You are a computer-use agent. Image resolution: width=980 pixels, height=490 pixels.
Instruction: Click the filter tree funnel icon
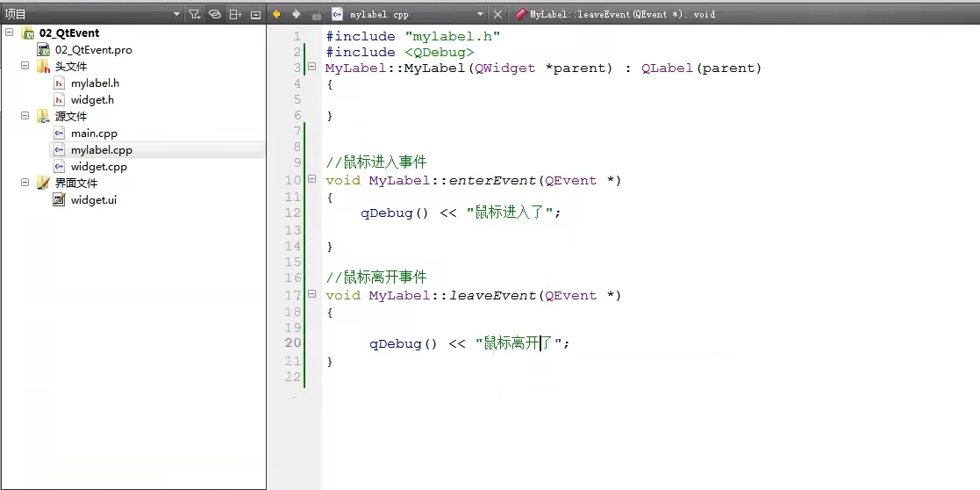click(195, 14)
